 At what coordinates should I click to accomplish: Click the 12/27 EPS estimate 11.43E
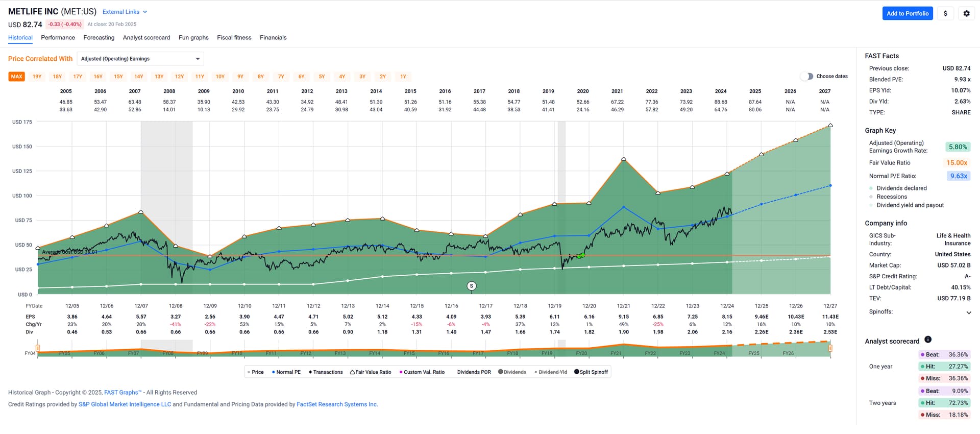pos(830,317)
